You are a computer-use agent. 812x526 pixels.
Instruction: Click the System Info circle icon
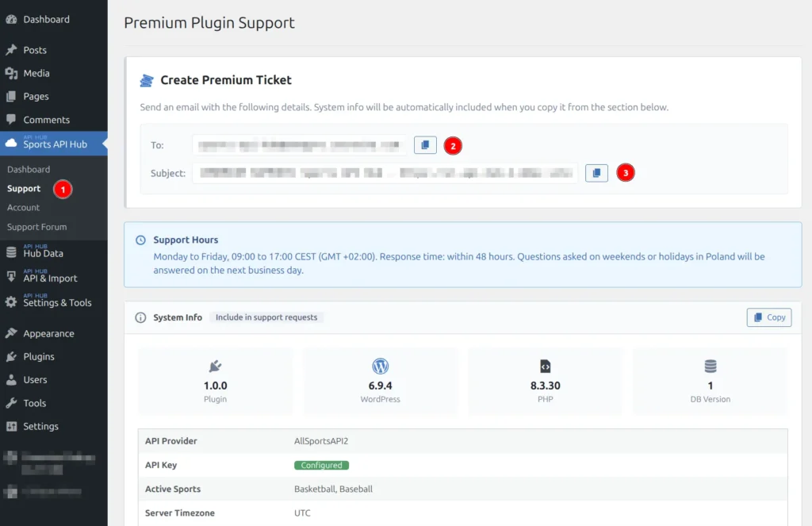coord(140,317)
